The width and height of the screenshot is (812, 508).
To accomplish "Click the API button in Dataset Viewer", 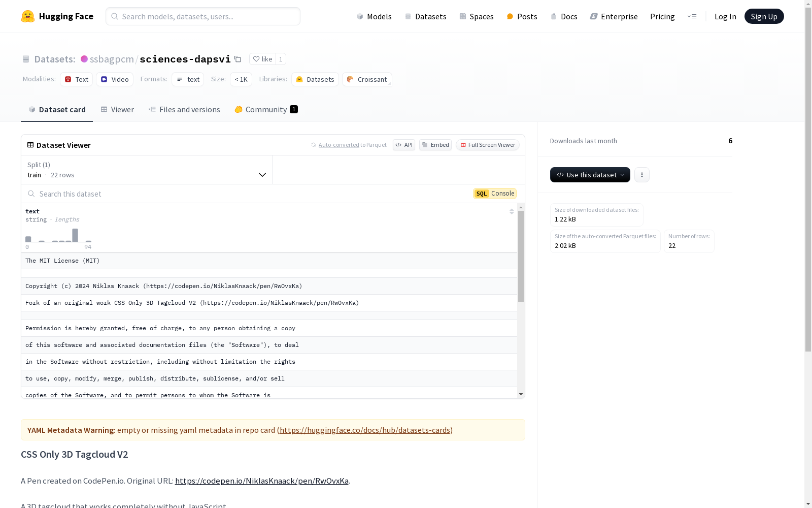I will click(x=404, y=145).
